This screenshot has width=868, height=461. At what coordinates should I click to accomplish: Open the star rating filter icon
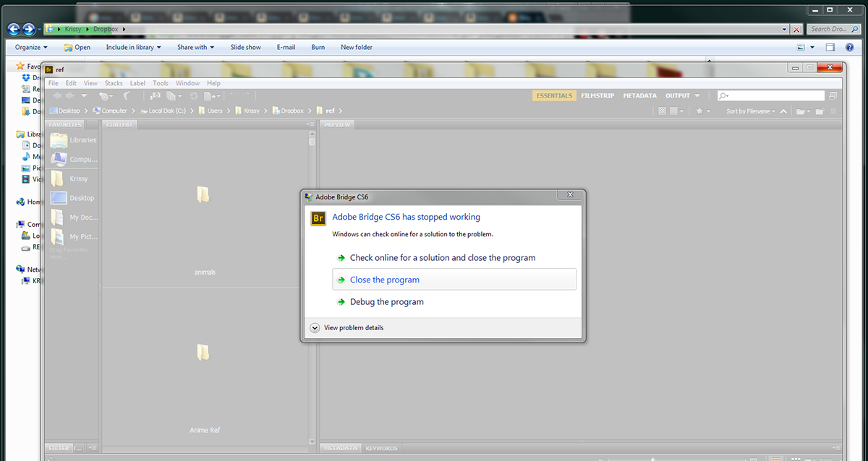pos(699,111)
